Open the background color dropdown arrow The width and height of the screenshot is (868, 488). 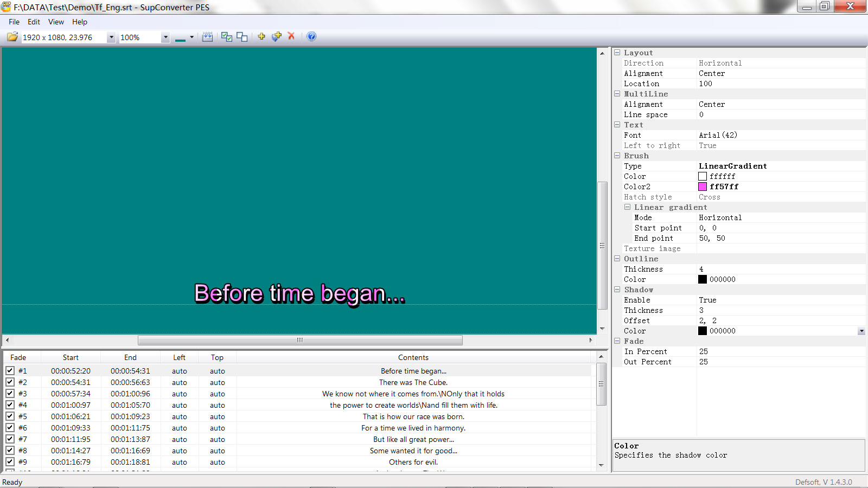(192, 37)
